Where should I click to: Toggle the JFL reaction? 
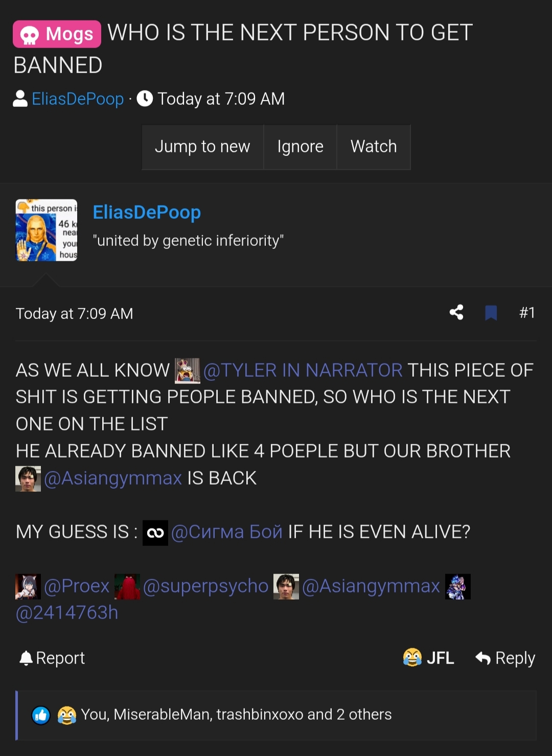[428, 658]
